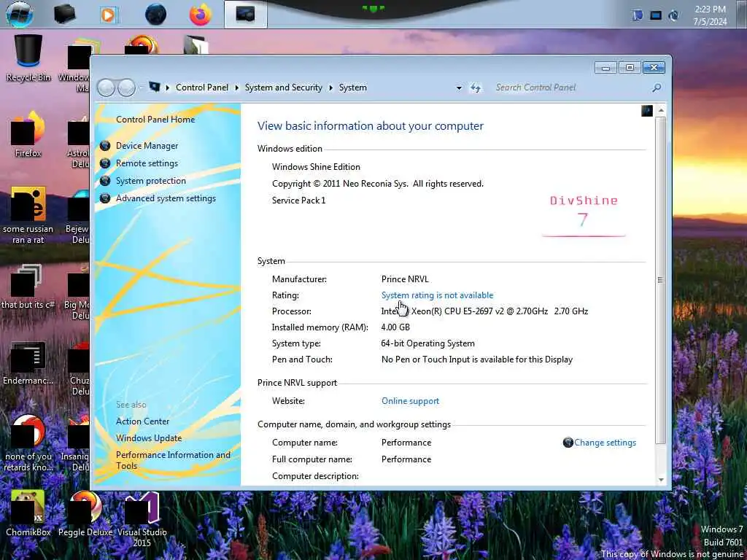Screen dimensions: 747x560
Task: Click Change settings for computer name
Action: click(605, 443)
